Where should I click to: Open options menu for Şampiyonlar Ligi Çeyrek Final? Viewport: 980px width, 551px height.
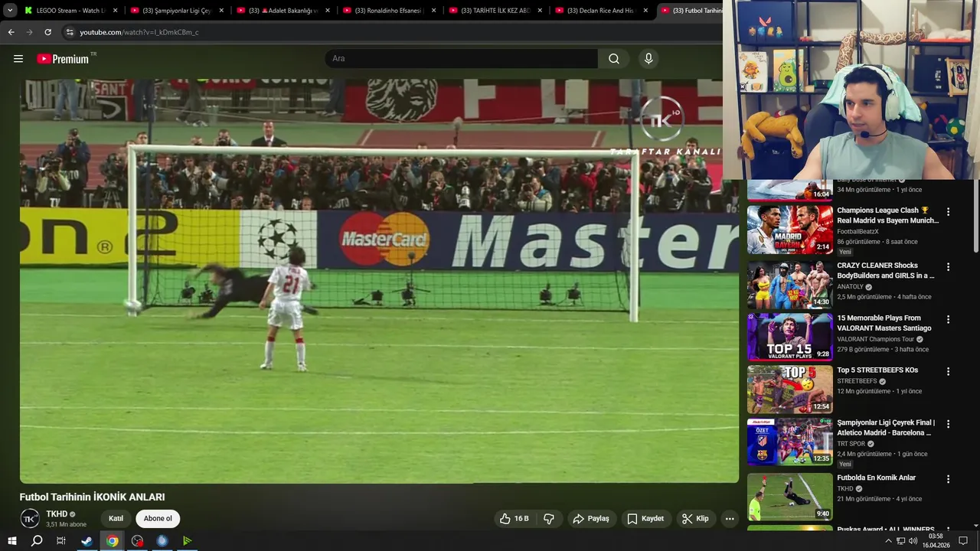(x=948, y=424)
